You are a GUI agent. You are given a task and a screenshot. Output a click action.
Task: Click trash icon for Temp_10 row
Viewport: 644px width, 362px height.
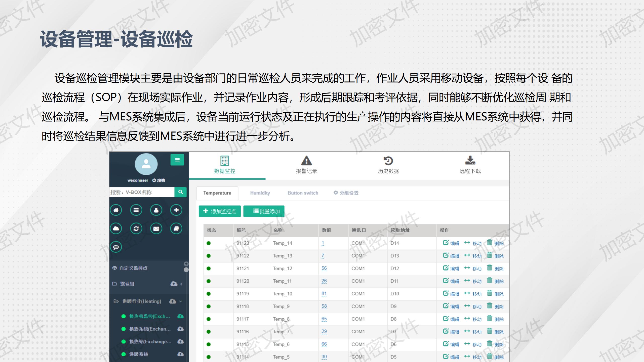489,293
